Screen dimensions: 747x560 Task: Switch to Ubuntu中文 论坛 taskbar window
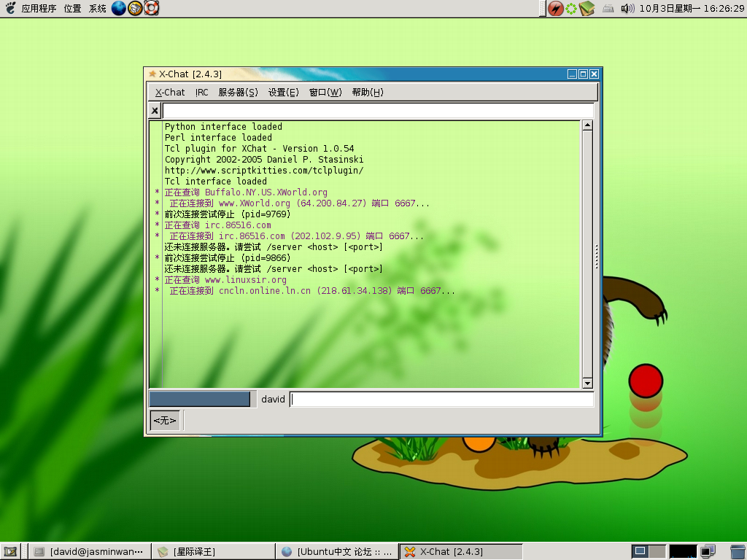(336, 552)
